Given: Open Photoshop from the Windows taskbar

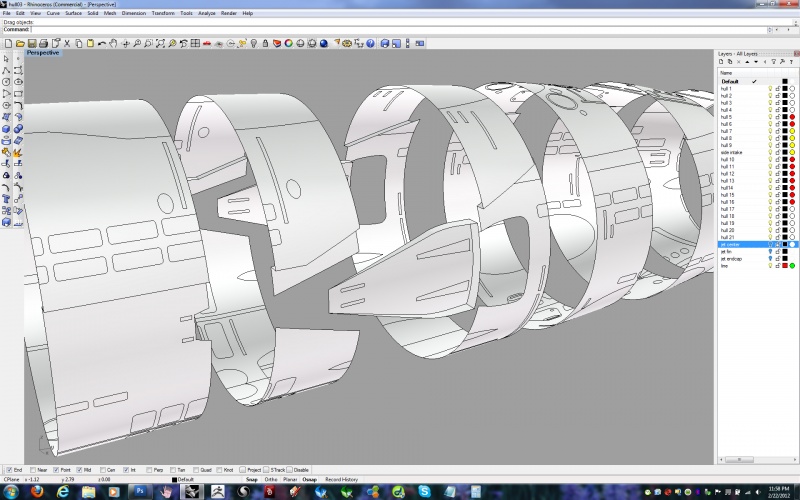Looking at the screenshot, I should pyautogui.click(x=139, y=491).
